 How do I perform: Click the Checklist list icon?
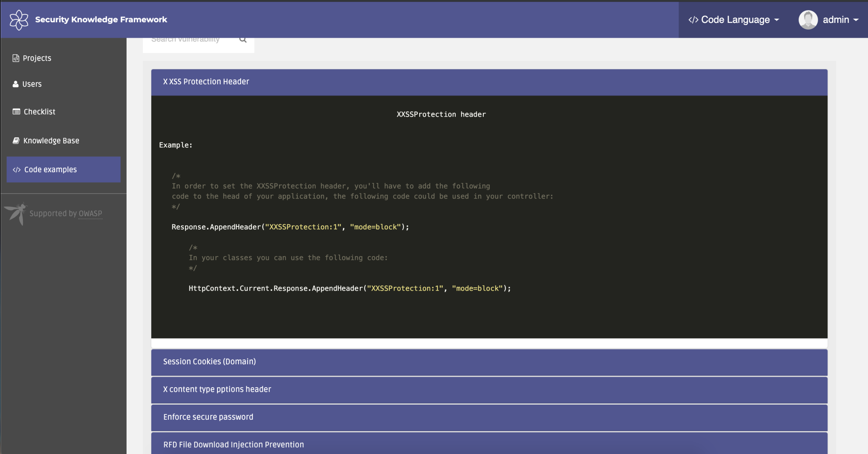point(16,112)
